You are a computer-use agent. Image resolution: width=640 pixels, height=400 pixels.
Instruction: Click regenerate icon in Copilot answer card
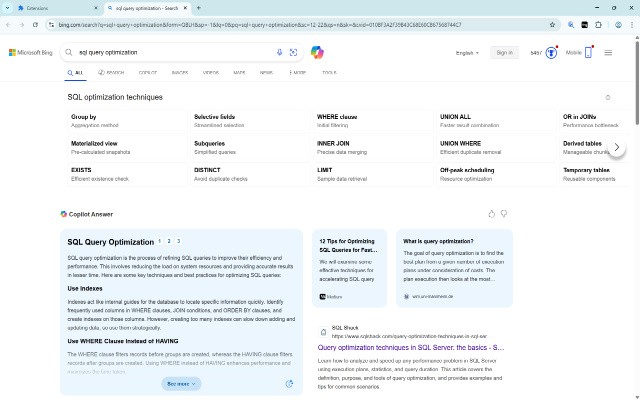289,383
